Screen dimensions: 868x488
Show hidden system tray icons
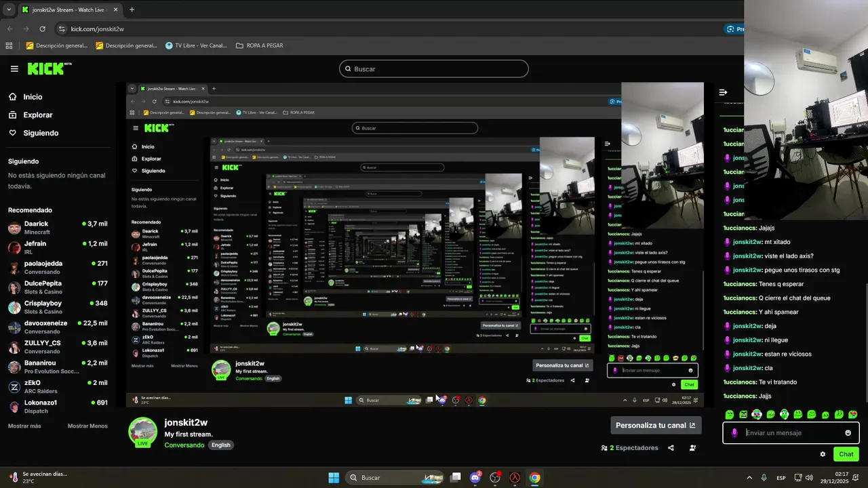(749, 478)
